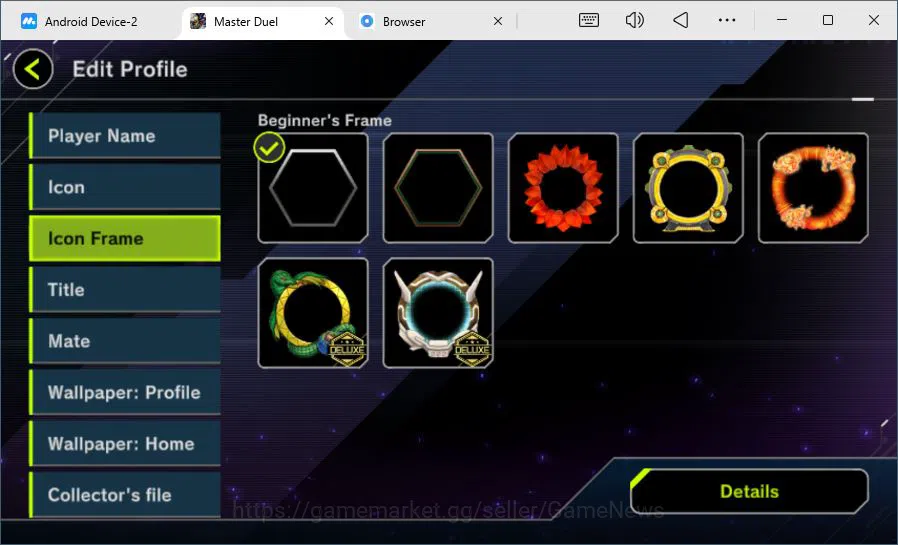Open the emulator keyboard settings icon
898x545 pixels.
(589, 21)
